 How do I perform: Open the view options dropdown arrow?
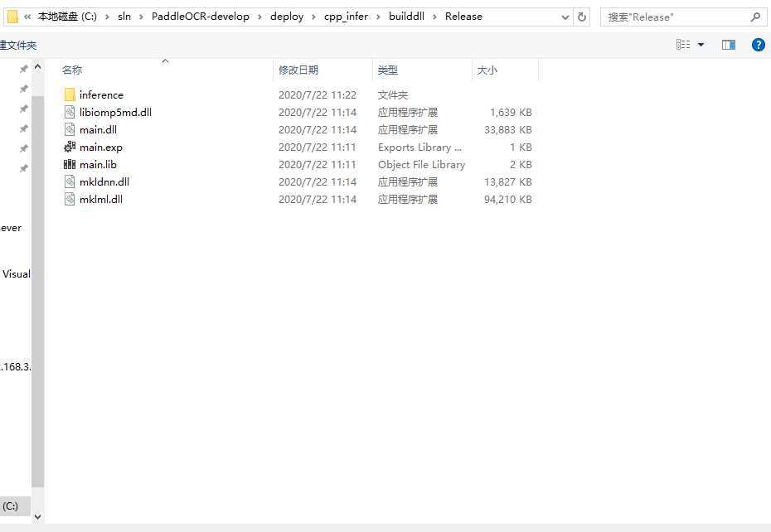[x=701, y=45]
